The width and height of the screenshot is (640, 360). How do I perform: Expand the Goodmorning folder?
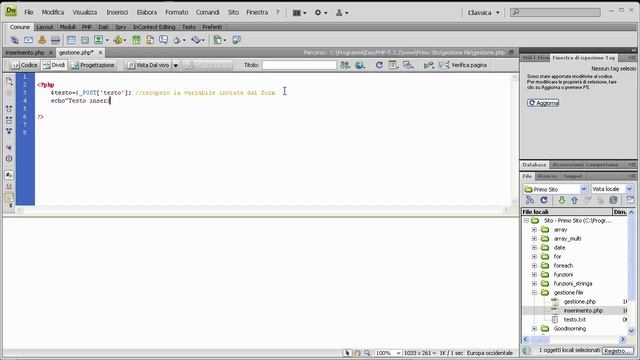coord(534,329)
